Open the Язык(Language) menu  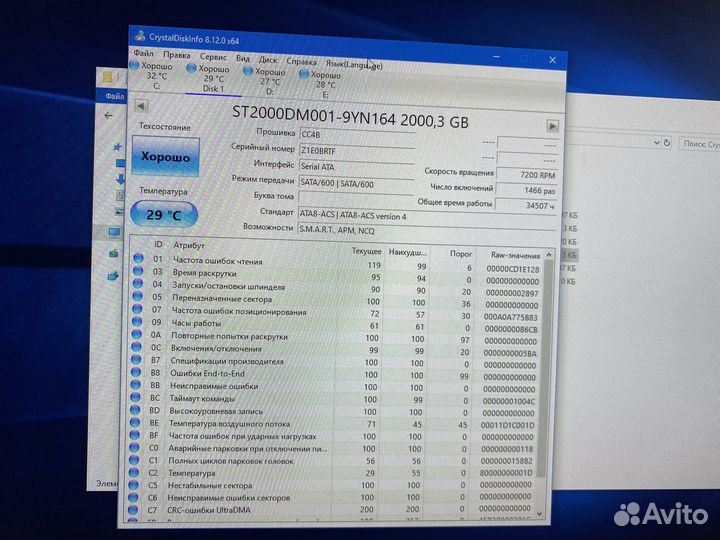(x=354, y=64)
